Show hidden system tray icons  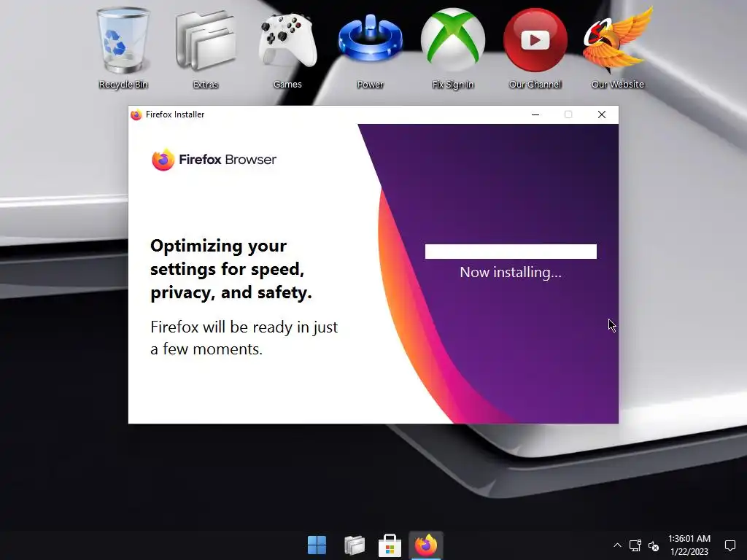(x=617, y=545)
